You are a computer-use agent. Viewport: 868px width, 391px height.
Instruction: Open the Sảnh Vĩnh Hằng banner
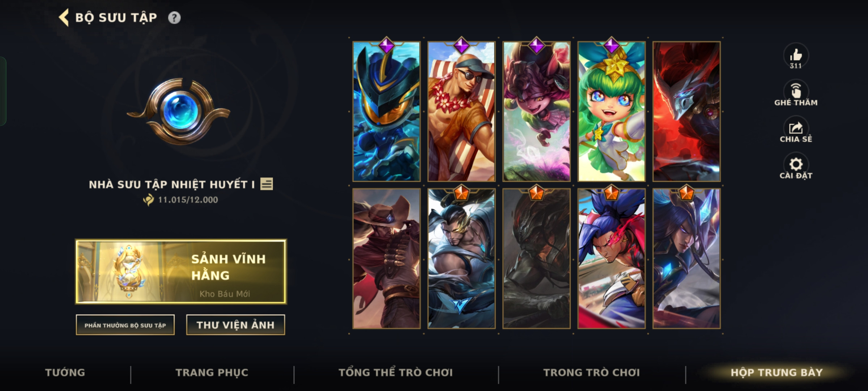tap(181, 272)
